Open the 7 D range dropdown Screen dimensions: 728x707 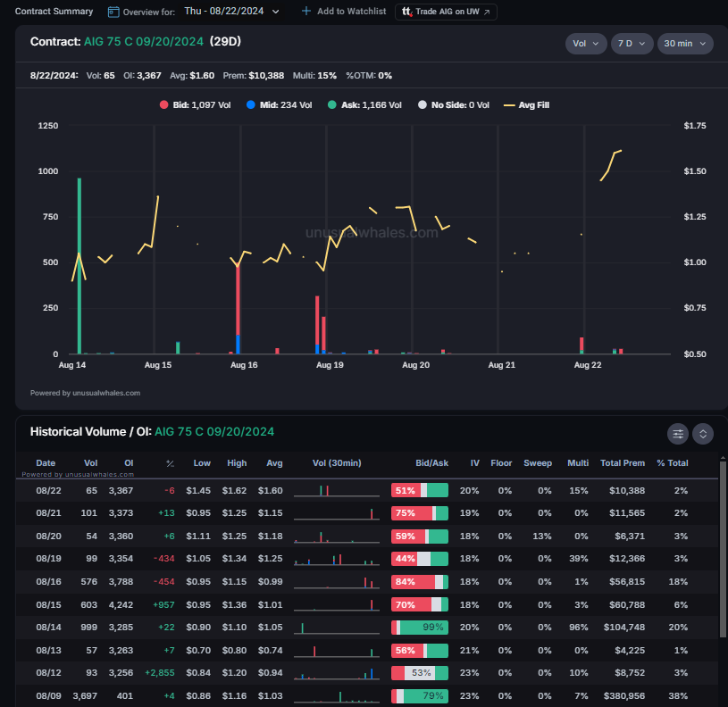click(632, 44)
